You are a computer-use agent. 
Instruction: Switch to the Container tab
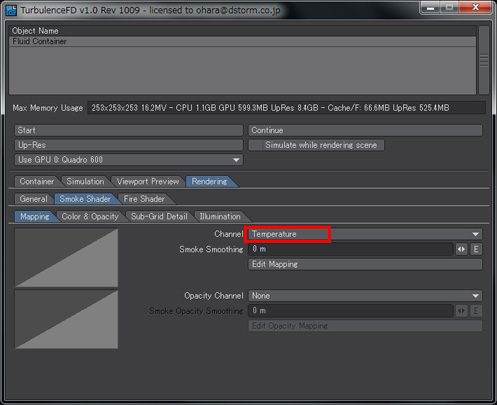coord(37,181)
